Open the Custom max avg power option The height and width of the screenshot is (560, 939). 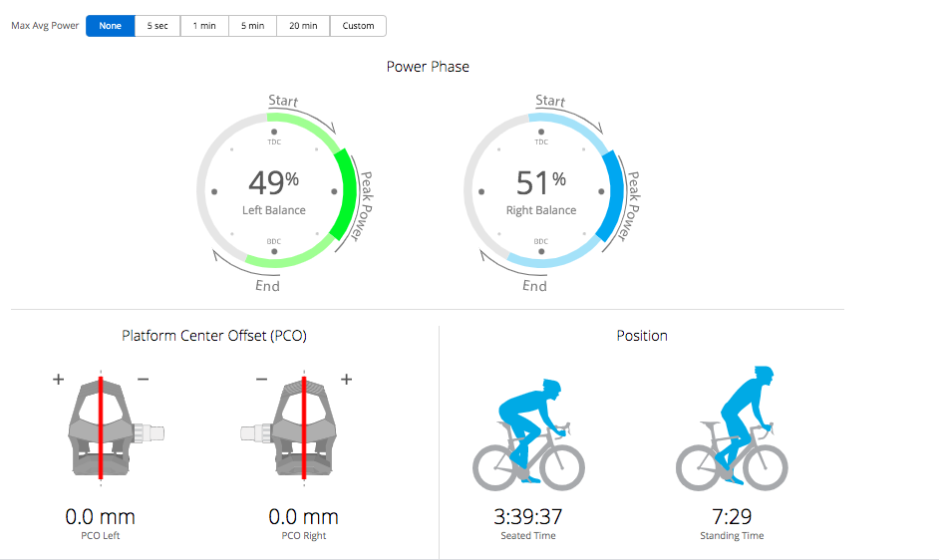click(358, 26)
